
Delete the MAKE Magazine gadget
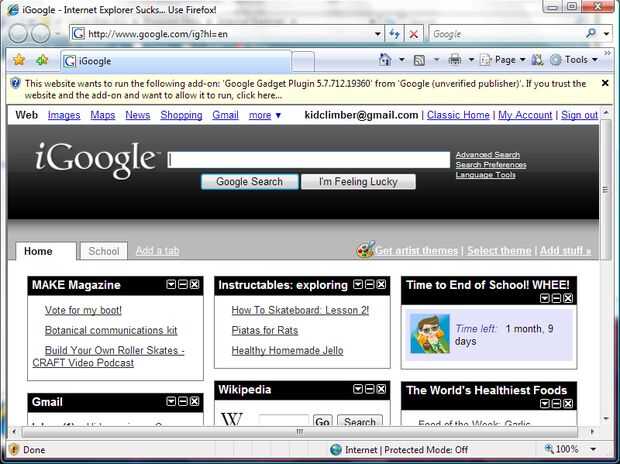(194, 284)
